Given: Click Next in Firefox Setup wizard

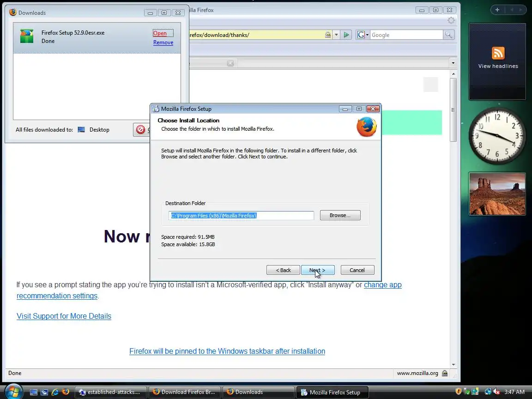Looking at the screenshot, I should point(318,270).
